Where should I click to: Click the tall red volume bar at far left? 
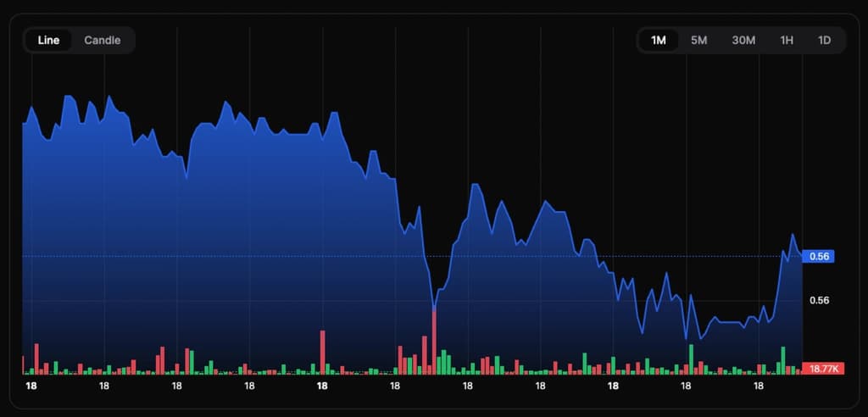click(x=36, y=359)
